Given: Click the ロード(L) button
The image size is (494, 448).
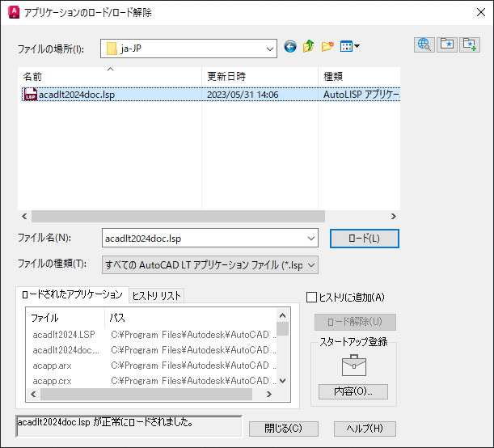Looking at the screenshot, I should tap(365, 239).
